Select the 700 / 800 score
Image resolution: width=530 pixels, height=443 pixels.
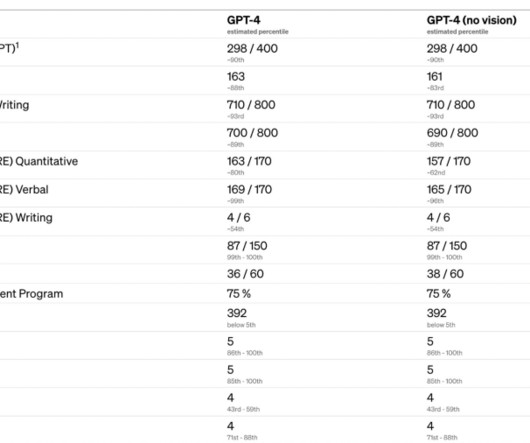[252, 133]
